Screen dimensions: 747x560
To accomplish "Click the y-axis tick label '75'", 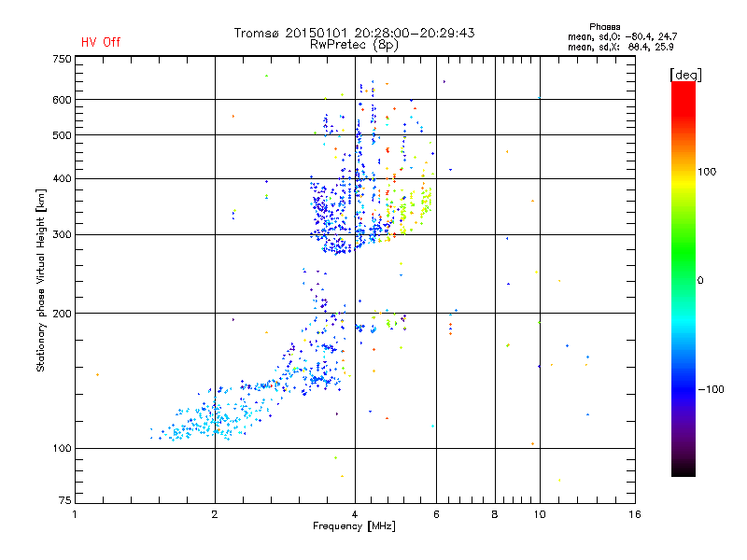I will point(65,500).
